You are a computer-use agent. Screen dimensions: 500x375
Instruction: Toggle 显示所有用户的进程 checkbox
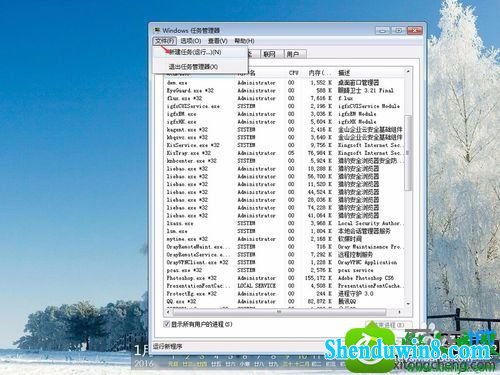[167, 324]
